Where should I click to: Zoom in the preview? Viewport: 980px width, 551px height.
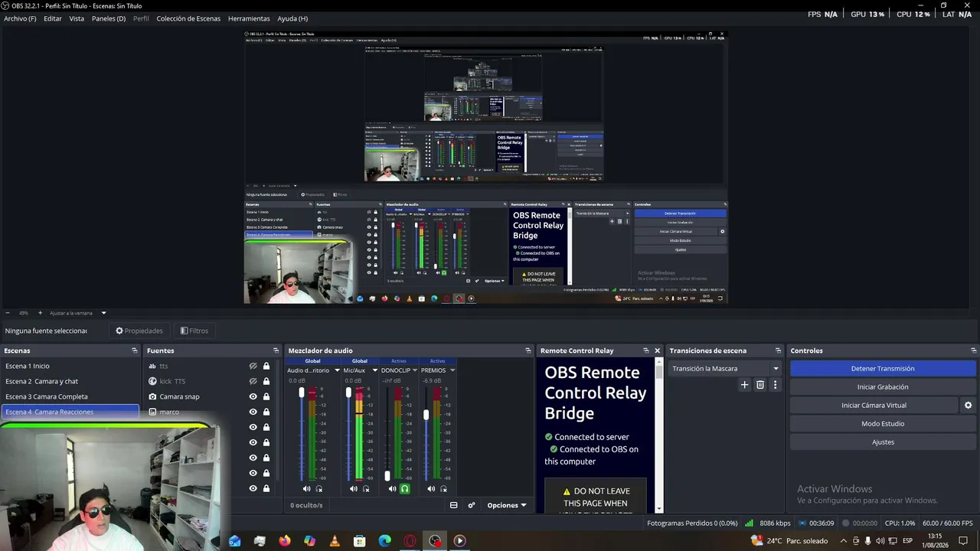pyautogui.click(x=41, y=313)
